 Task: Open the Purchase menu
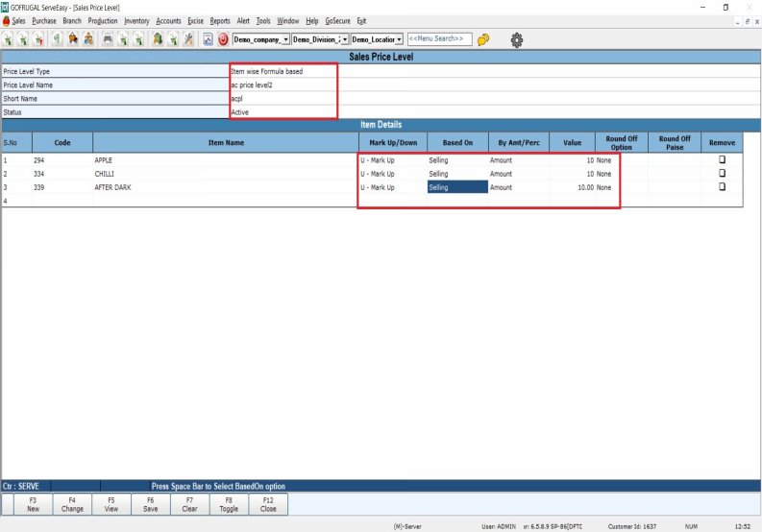[44, 21]
